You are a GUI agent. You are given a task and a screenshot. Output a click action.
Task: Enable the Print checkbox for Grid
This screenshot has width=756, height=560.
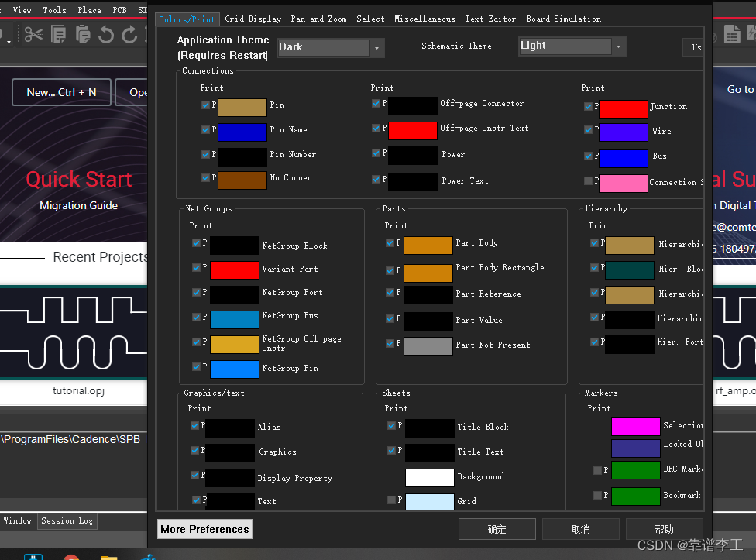tap(391, 500)
